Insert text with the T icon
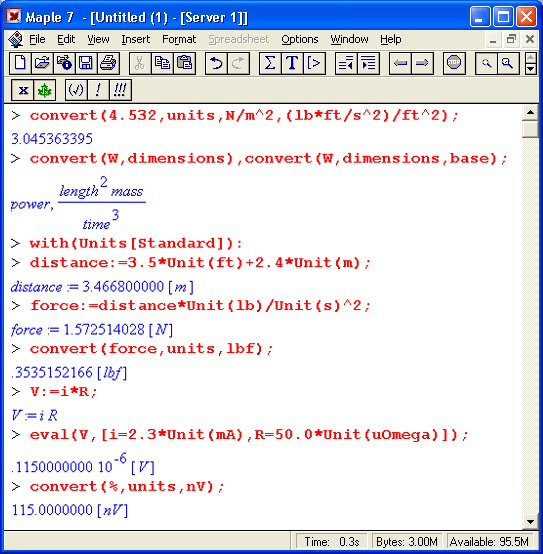The width and height of the screenshot is (543, 554). coord(292,64)
